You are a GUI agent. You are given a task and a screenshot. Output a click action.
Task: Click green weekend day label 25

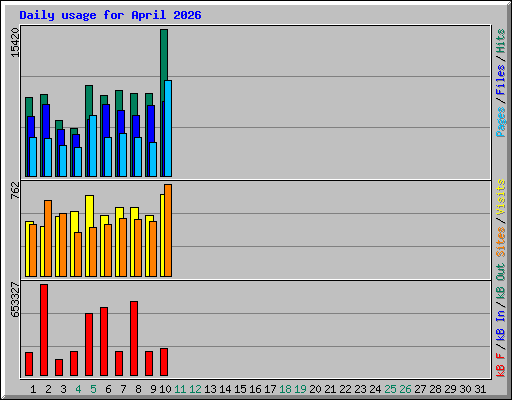[390, 389]
